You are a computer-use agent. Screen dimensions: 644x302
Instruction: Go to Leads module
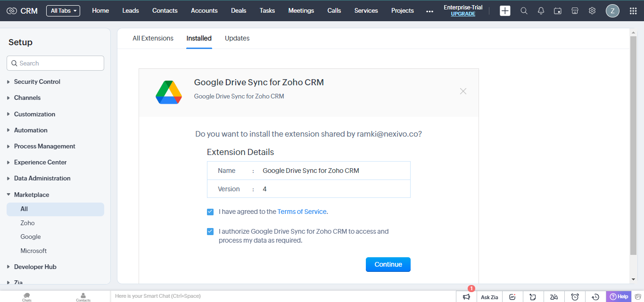pos(131,11)
